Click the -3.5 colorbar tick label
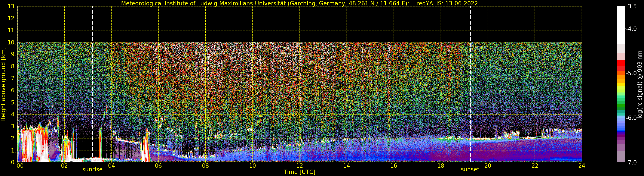This screenshot has width=644, height=176. pyautogui.click(x=631, y=6)
